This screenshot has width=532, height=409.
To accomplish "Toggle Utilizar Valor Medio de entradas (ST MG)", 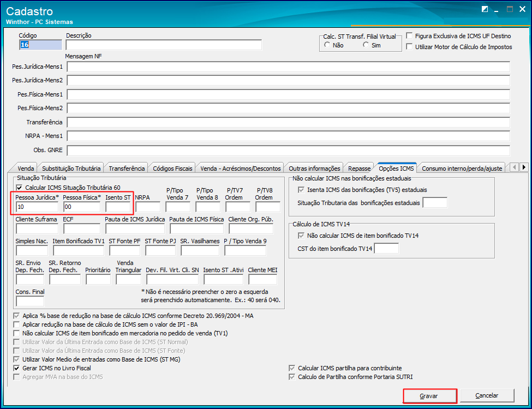I will (16, 359).
